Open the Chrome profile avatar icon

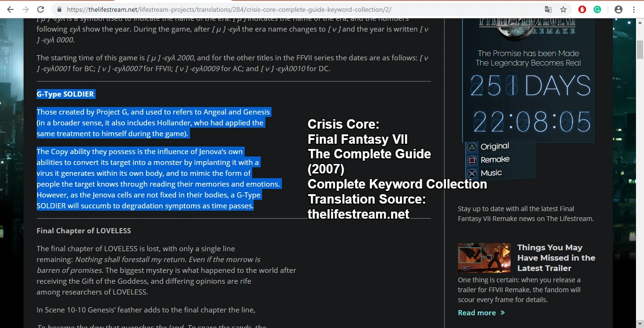[x=619, y=9]
